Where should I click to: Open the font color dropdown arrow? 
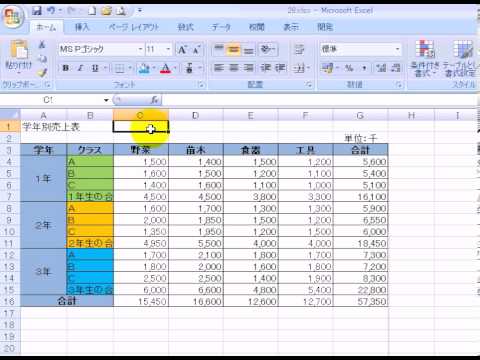coord(175,68)
